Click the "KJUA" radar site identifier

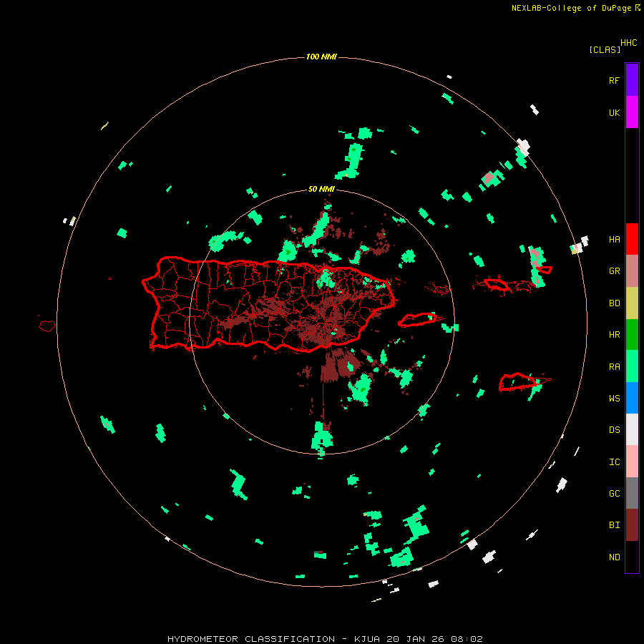(367, 639)
